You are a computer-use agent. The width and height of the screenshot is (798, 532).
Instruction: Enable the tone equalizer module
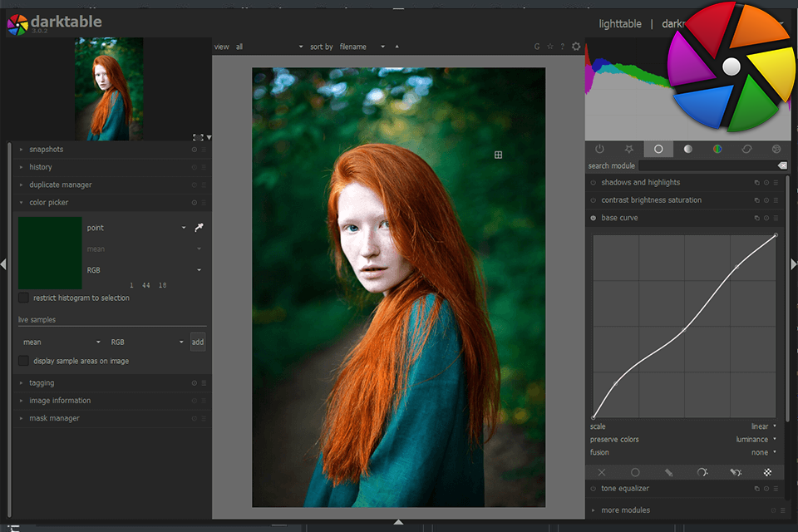pyautogui.click(x=593, y=488)
